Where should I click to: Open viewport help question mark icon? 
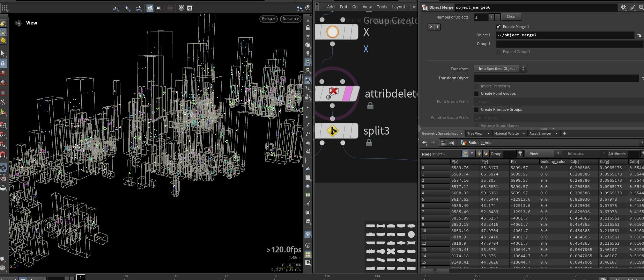click(x=308, y=8)
